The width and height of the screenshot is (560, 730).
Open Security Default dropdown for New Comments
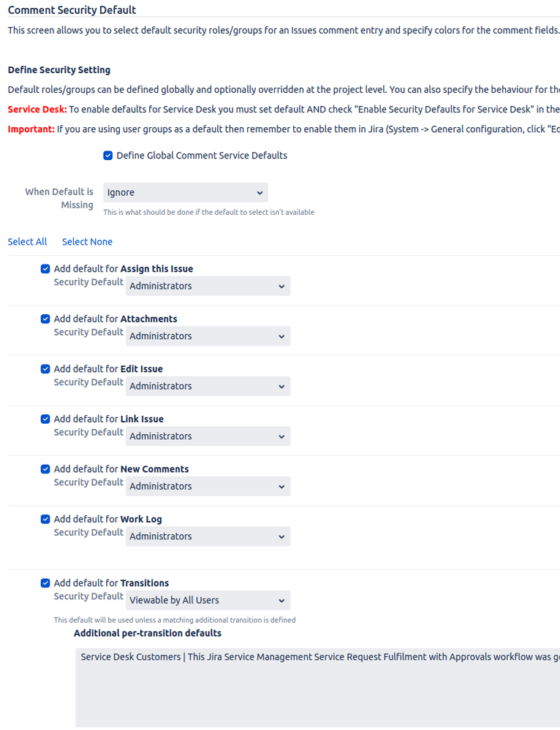[x=208, y=486]
